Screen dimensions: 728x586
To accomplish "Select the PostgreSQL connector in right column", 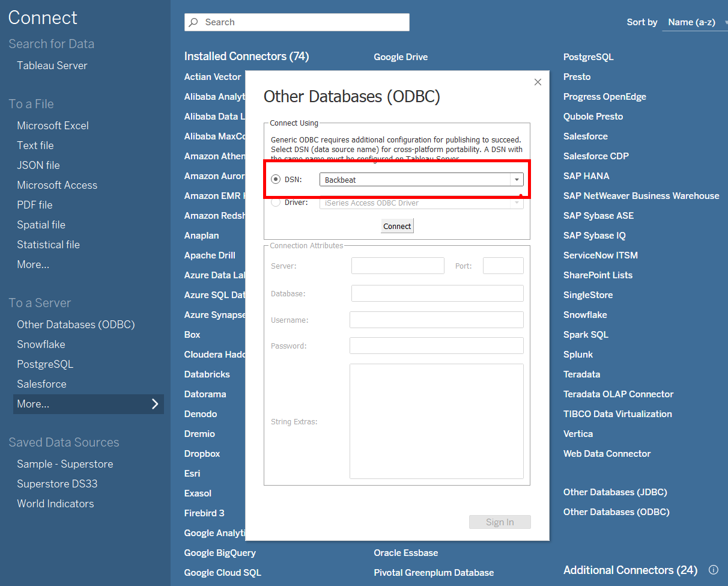I will 588,57.
